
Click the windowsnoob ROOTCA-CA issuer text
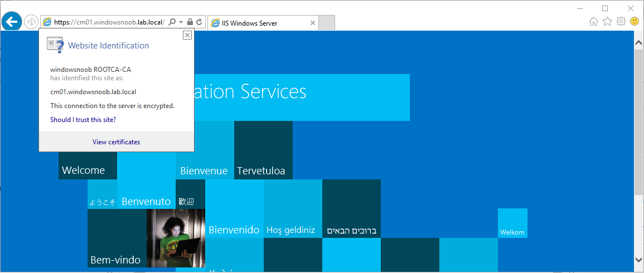click(90, 70)
